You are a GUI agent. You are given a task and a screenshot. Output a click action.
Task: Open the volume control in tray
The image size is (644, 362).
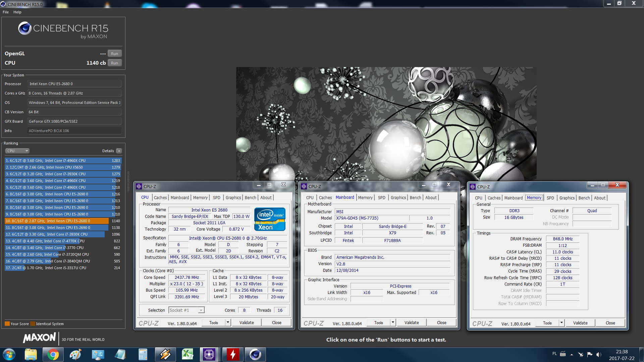point(599,354)
